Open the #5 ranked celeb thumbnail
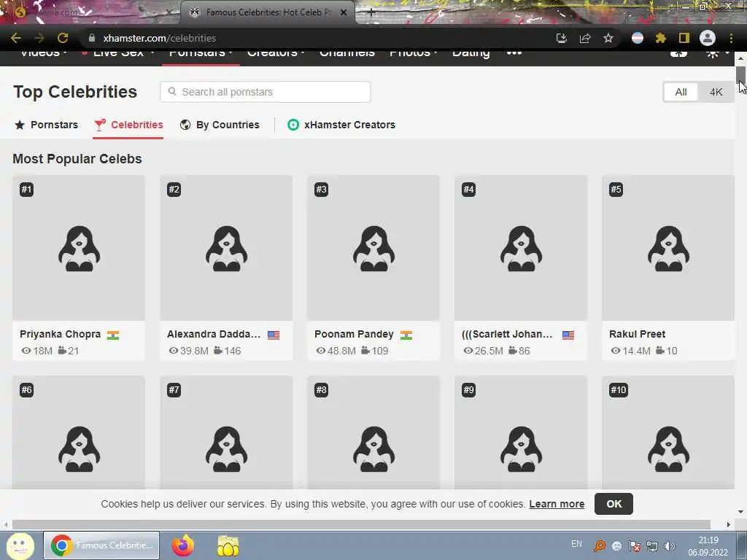The height and width of the screenshot is (560, 747). [668, 248]
